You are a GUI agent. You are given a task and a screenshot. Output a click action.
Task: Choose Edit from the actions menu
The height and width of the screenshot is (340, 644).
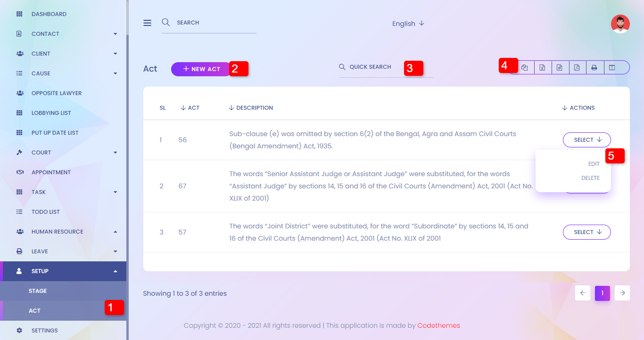click(594, 164)
